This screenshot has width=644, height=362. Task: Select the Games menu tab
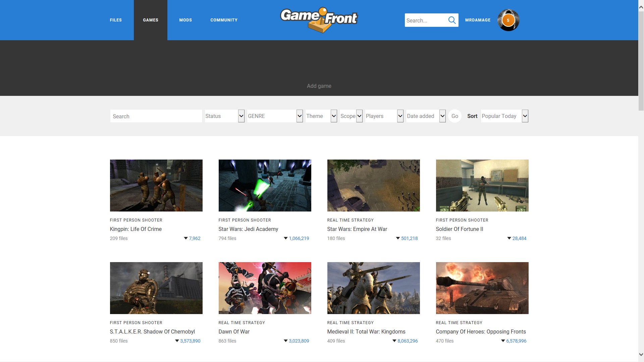click(151, 20)
